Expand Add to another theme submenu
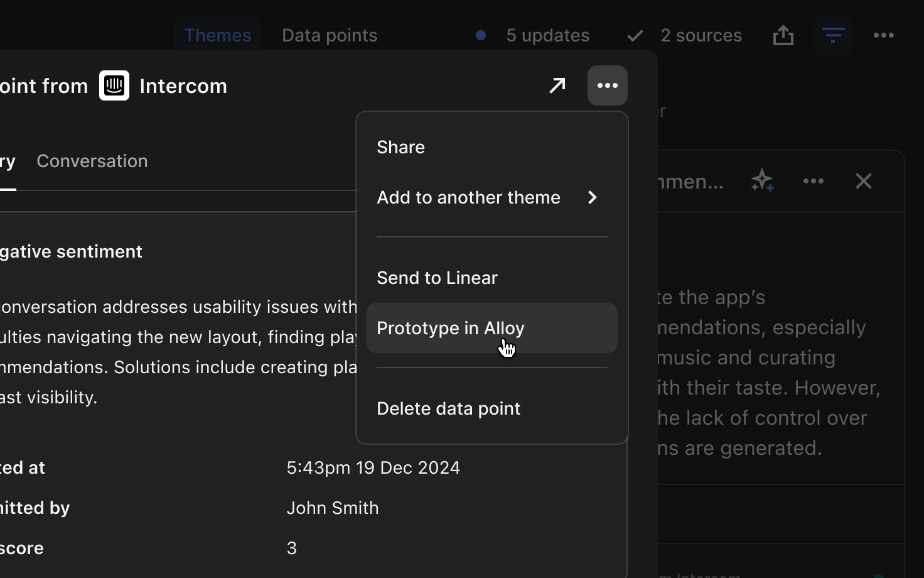 click(492, 197)
